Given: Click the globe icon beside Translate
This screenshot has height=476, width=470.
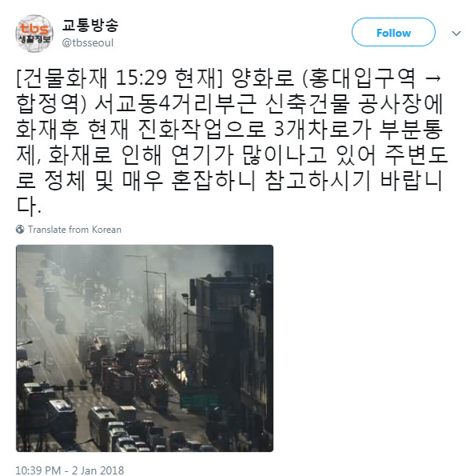Looking at the screenshot, I should pos(20,230).
